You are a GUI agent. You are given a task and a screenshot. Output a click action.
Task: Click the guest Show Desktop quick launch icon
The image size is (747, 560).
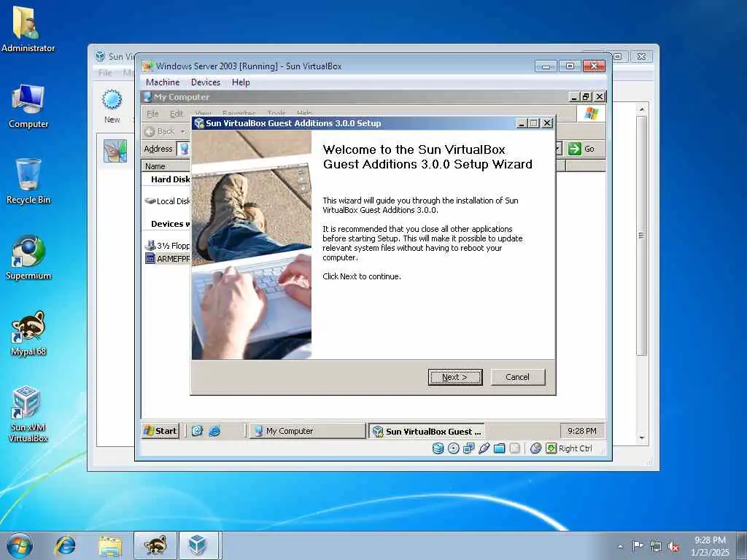197,431
